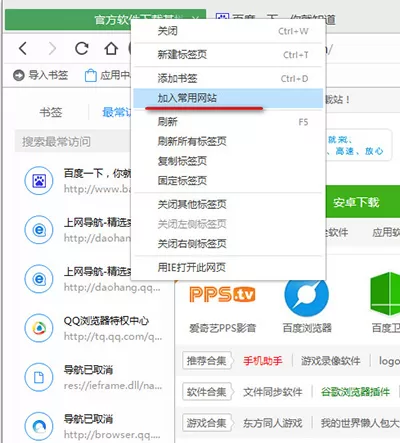The image size is (400, 443).
Task: Click the 导入书签 import icon
Action: point(19,75)
